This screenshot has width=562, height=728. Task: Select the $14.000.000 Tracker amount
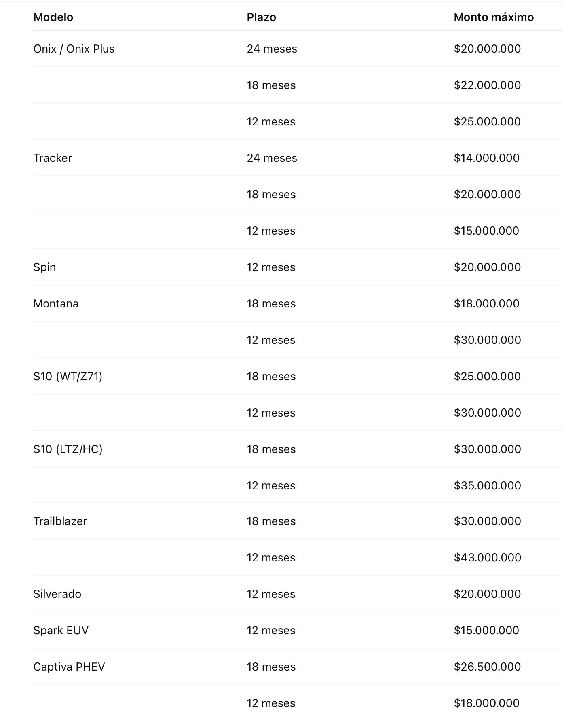click(486, 158)
